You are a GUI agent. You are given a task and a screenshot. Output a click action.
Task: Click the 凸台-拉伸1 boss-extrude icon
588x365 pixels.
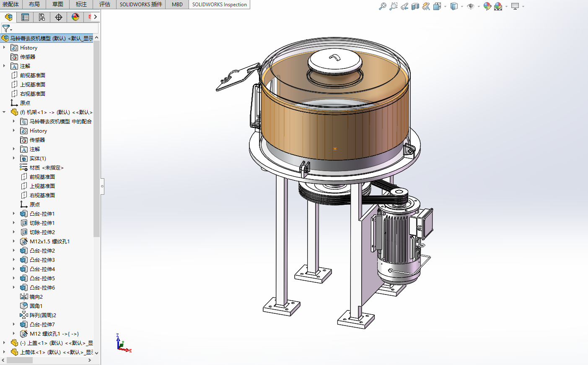tap(24, 214)
